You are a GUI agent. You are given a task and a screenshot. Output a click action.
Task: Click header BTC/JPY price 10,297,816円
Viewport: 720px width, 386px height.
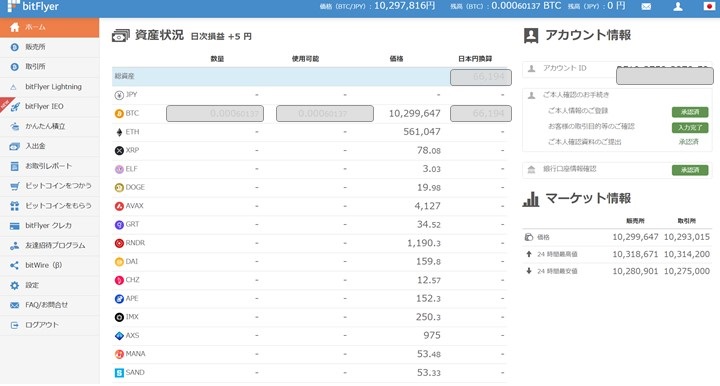tap(405, 6)
